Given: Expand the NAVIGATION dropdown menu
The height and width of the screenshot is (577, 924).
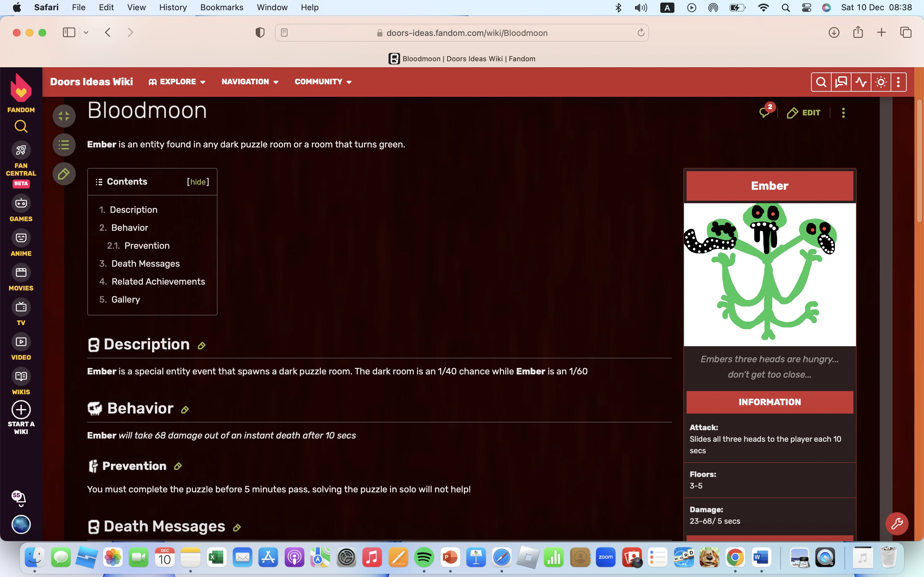Looking at the screenshot, I should (250, 82).
